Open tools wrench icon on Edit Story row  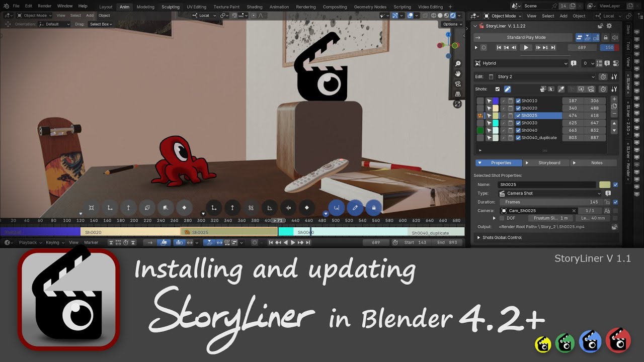point(614,76)
